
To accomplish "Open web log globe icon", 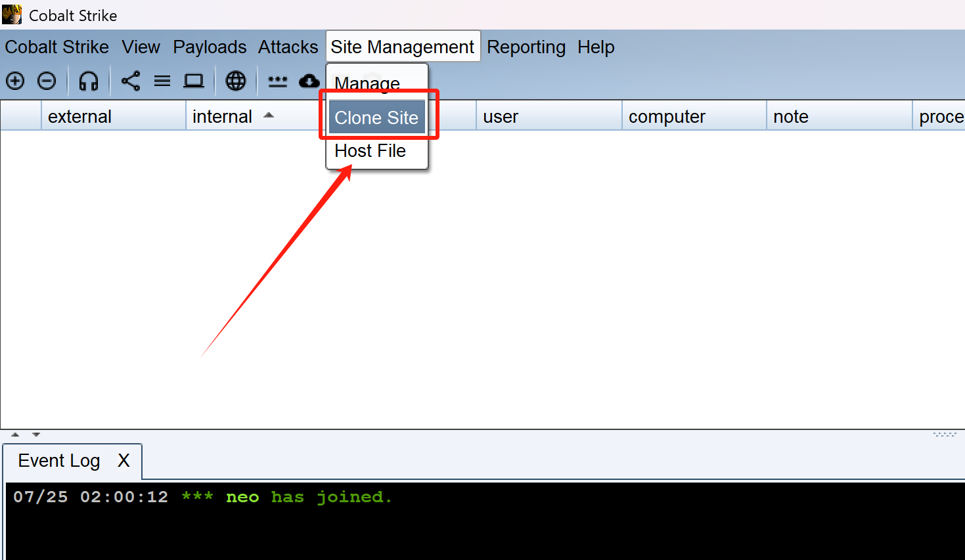I will point(236,81).
